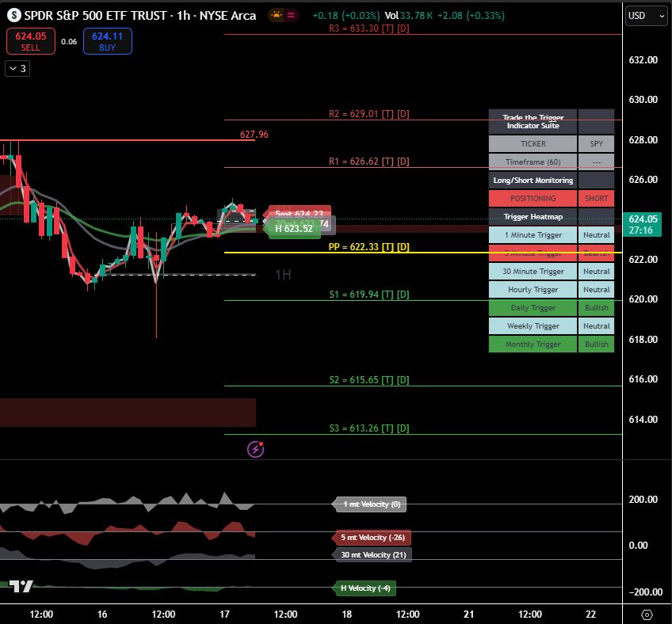This screenshot has width=672, height=624.
Task: Click the SPY ticker value cell
Action: coord(596,144)
